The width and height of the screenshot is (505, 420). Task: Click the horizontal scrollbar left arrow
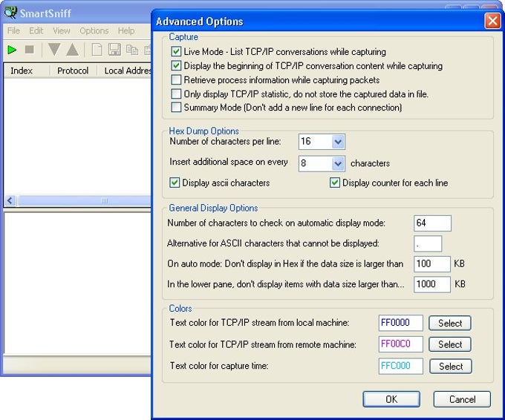(x=10, y=201)
